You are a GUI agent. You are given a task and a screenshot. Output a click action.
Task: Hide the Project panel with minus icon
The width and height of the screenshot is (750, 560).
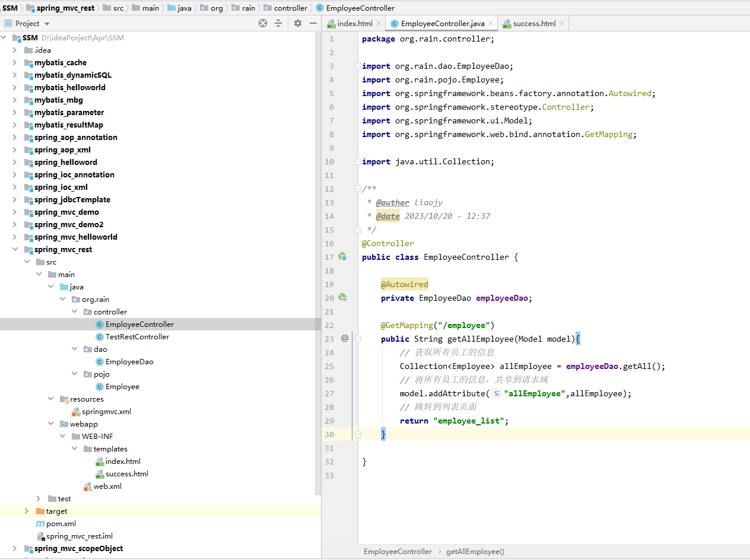(x=313, y=23)
